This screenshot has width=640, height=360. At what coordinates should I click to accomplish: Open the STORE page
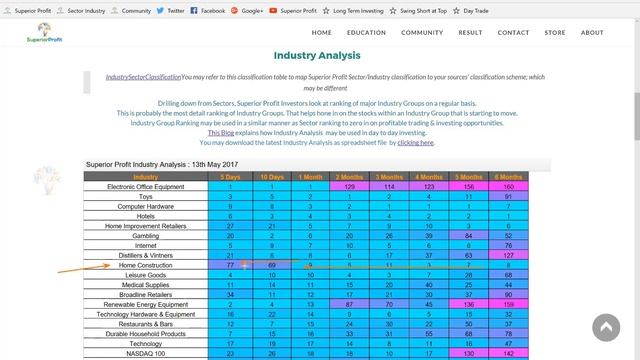[555, 33]
